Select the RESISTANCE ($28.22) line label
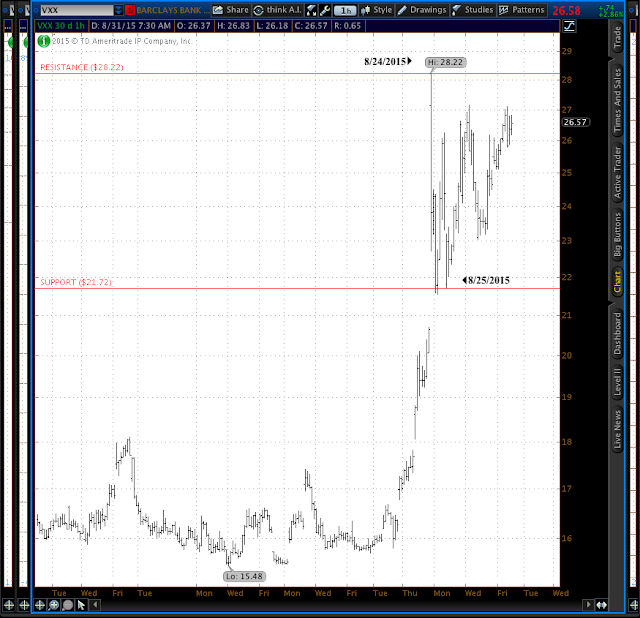Screen dimensions: 640x618 point(82,67)
